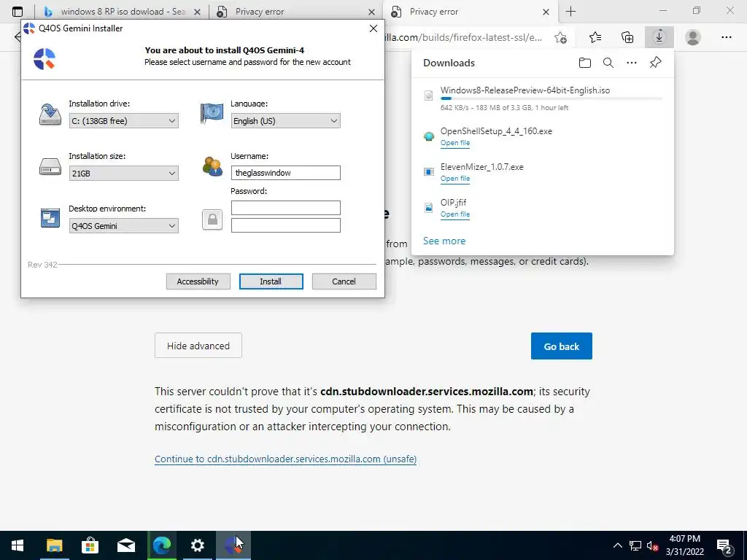This screenshot has width=747, height=560.
Task: Search downloads with the magnifier icon
Action: point(608,63)
